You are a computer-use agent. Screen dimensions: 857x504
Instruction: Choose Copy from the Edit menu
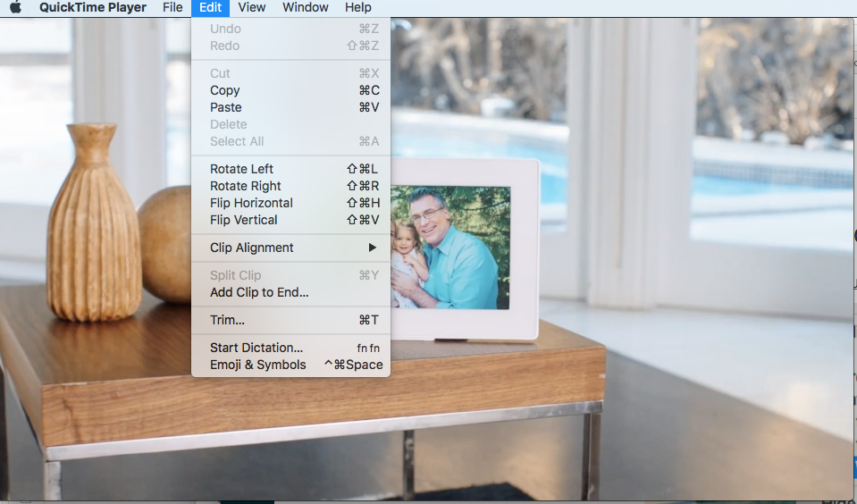290,90
